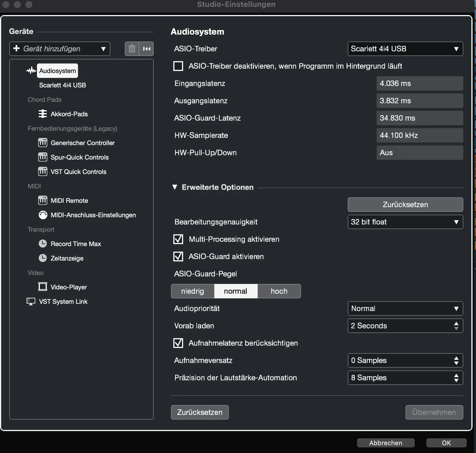476x453 pixels.
Task: Click the Zeitanzeige clock icon
Action: tap(43, 258)
